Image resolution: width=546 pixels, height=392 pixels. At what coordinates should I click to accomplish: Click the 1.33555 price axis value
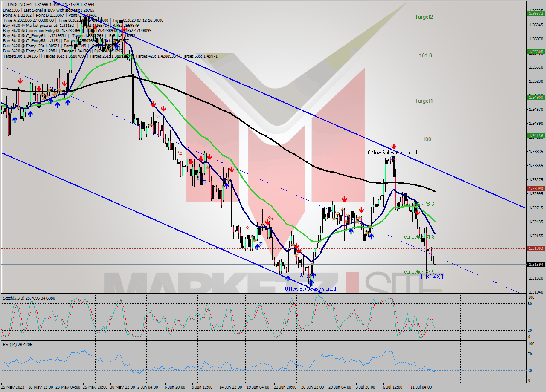536,166
